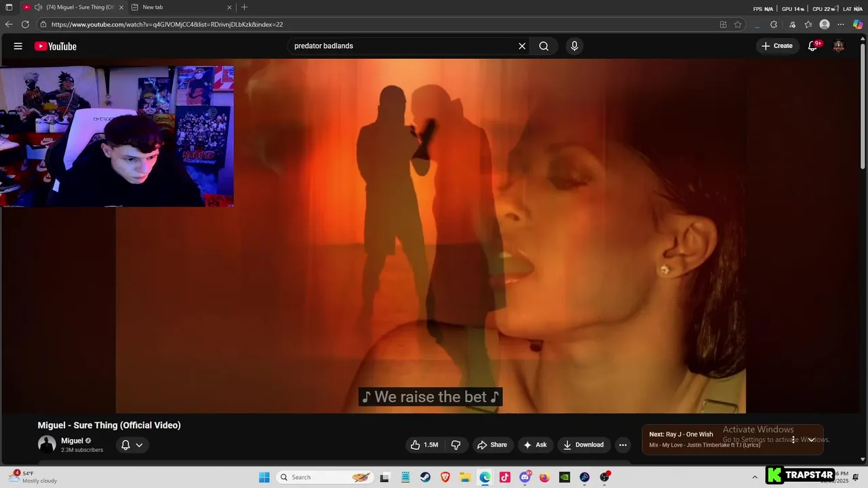Go back with the browser back arrow
The width and height of the screenshot is (868, 488).
9,24
